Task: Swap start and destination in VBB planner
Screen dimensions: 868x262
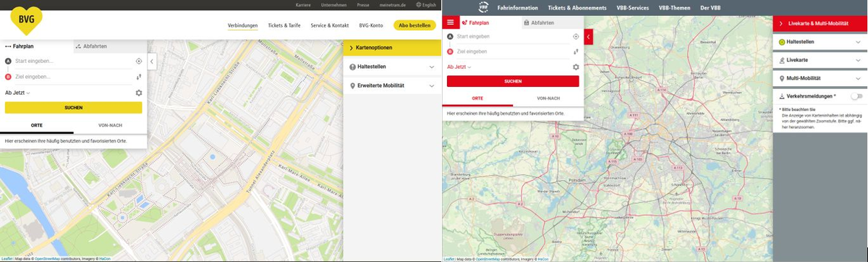Action: (x=576, y=51)
